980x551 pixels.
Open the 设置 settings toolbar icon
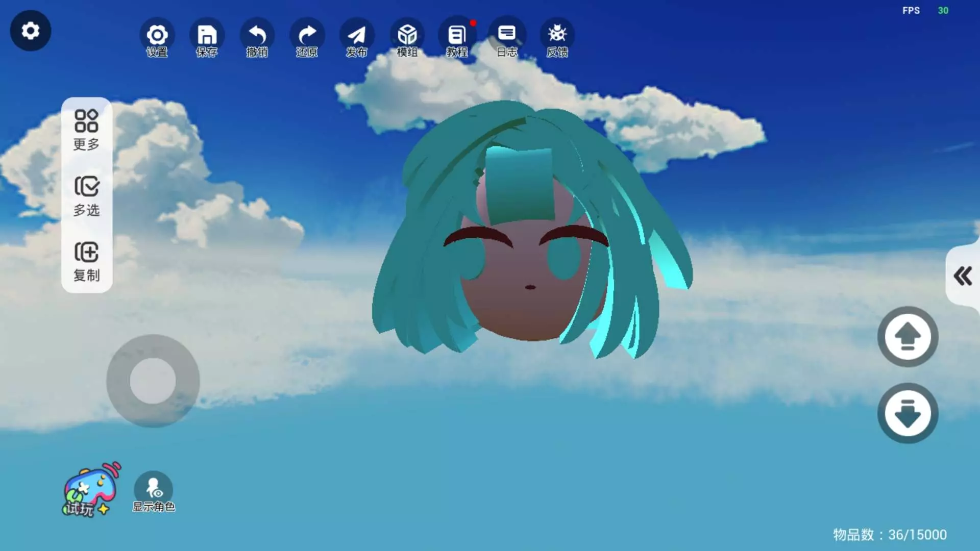pyautogui.click(x=157, y=36)
